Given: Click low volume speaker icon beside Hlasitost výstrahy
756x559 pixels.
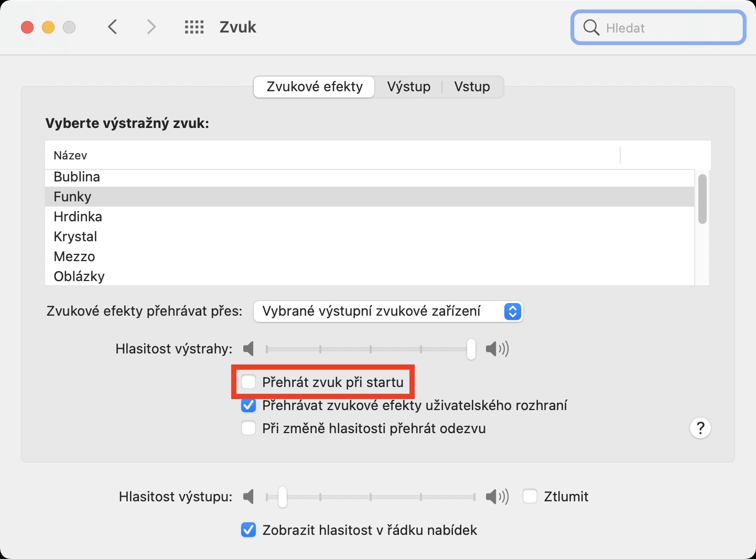Looking at the screenshot, I should [249, 349].
